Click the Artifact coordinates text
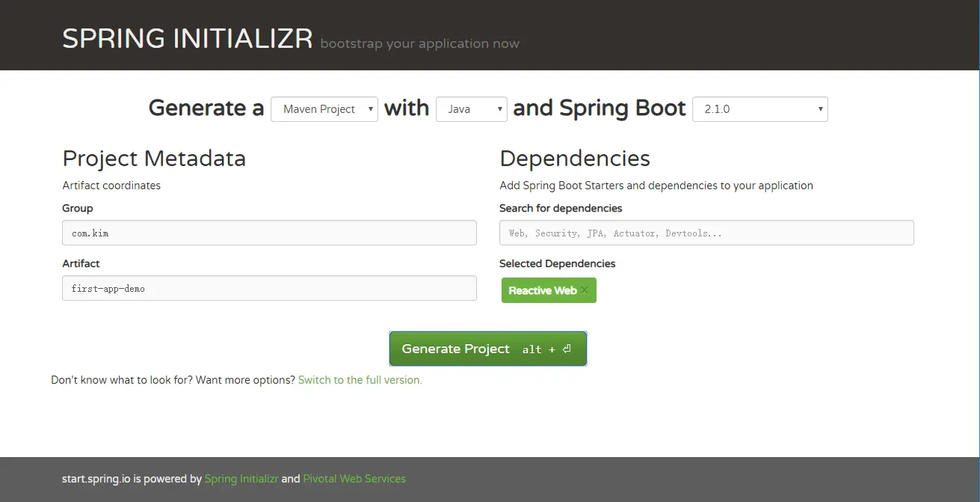The height and width of the screenshot is (502, 980). 111,186
